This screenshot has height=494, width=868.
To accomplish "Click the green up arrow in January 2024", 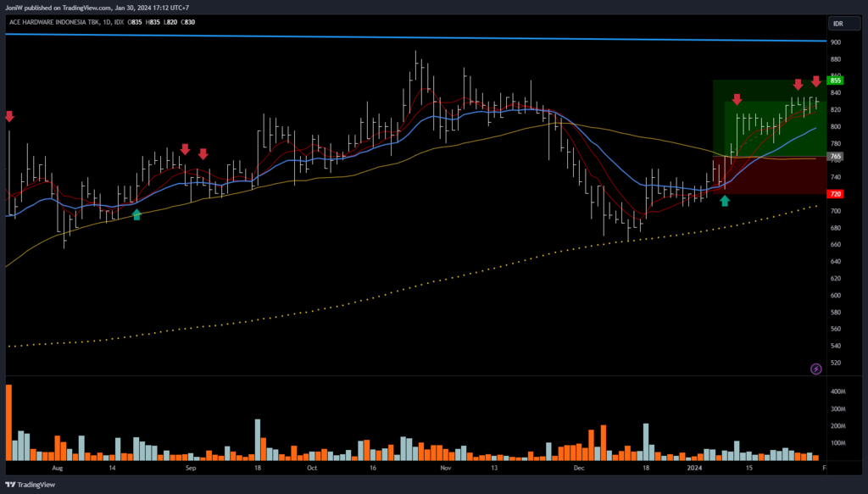I will (x=724, y=201).
